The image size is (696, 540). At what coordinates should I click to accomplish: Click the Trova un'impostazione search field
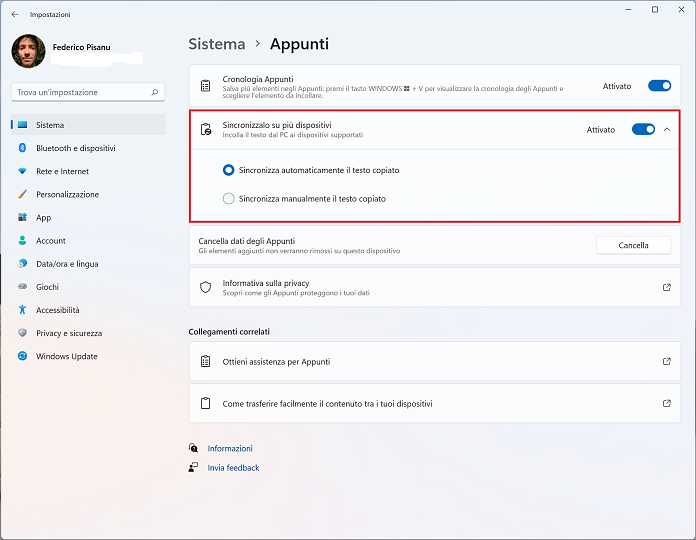pyautogui.click(x=80, y=92)
